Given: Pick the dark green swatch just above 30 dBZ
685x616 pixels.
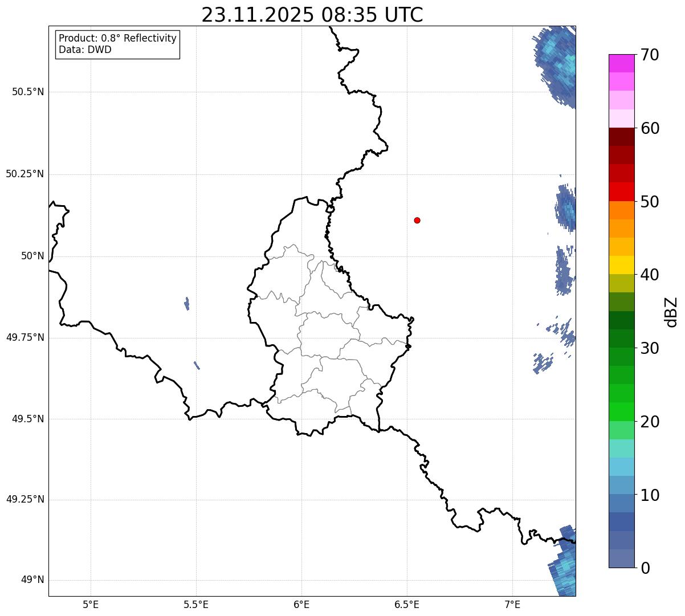Looking at the screenshot, I should 622,338.
